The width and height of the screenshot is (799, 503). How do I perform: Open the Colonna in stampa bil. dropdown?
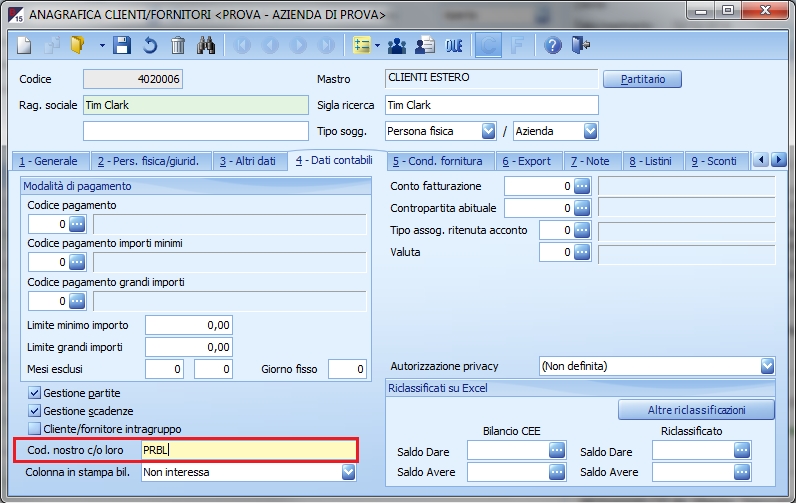tap(348, 472)
